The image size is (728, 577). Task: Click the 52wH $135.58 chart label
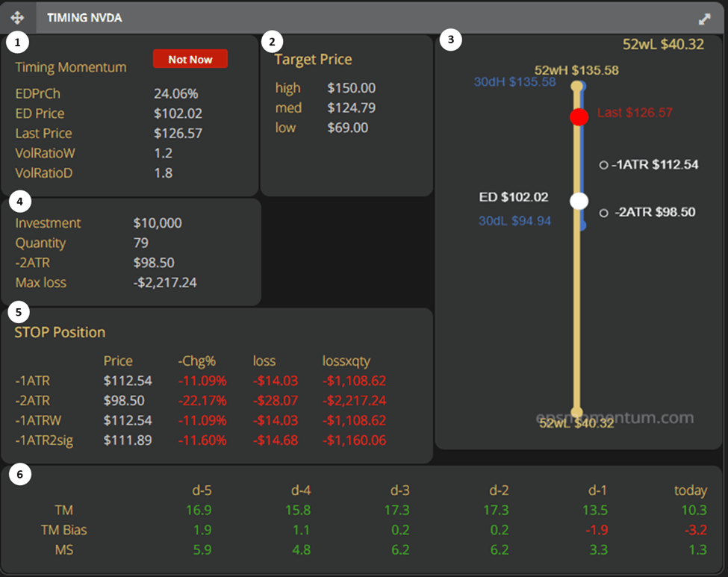click(x=576, y=71)
